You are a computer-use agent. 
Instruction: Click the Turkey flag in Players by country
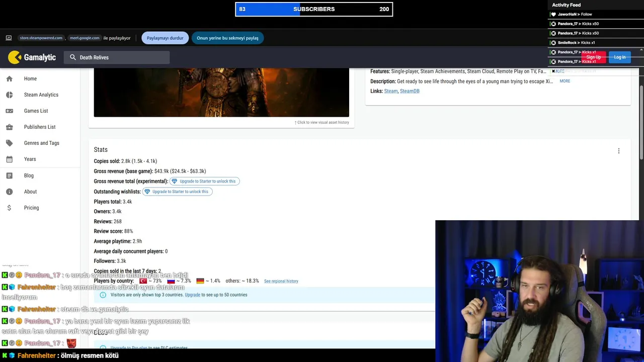[x=143, y=281]
